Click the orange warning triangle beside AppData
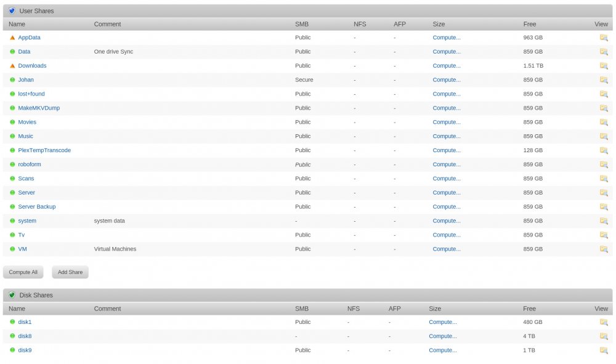This screenshot has height=364, width=616. tap(12, 38)
